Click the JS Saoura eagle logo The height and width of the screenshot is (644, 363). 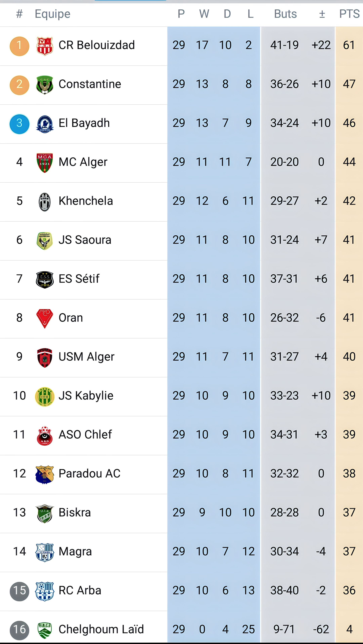(45, 241)
